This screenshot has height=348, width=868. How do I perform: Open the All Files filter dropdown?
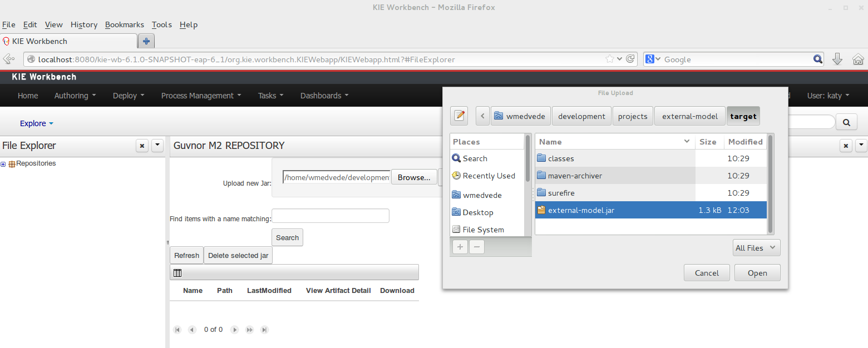[756, 248]
